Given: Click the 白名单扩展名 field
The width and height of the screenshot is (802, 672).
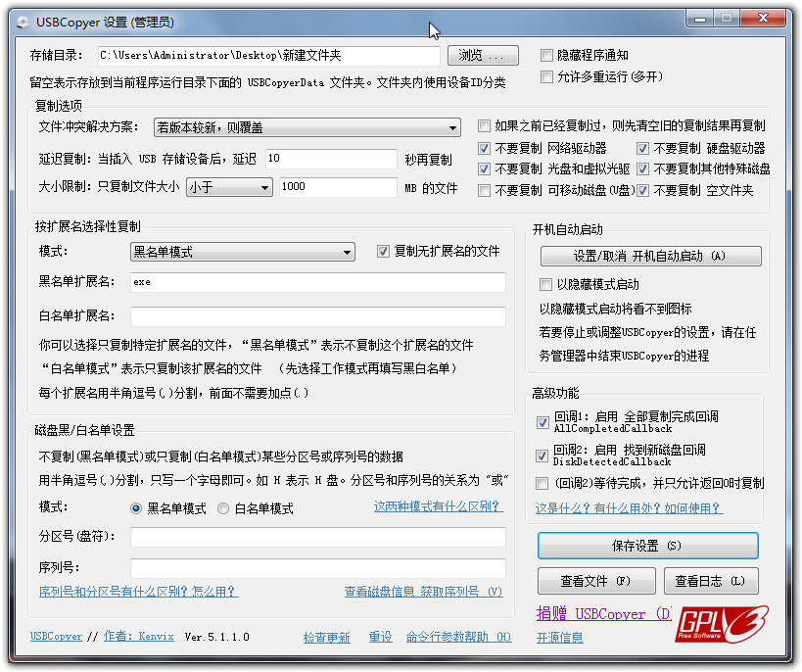Looking at the screenshot, I should pos(317,316).
